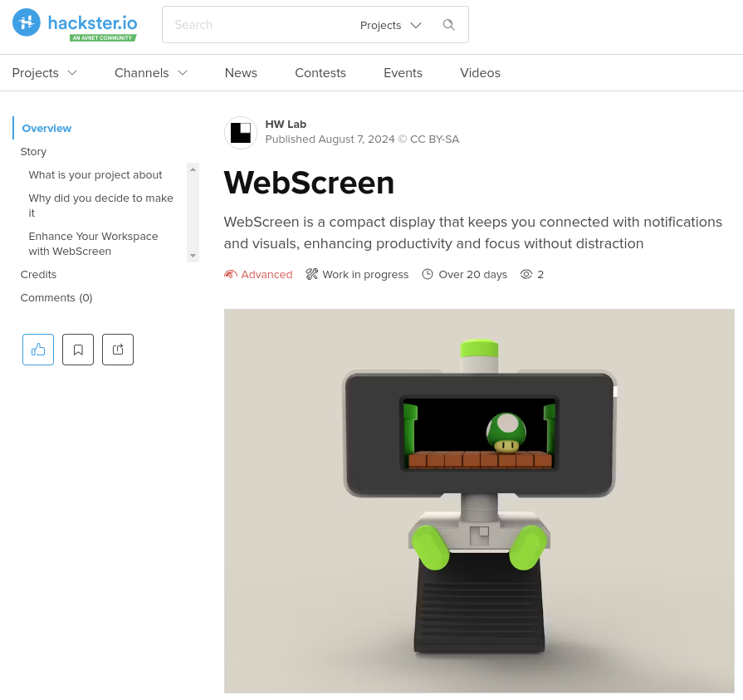
Task: Select Overview in the sidebar
Action: tap(46, 129)
